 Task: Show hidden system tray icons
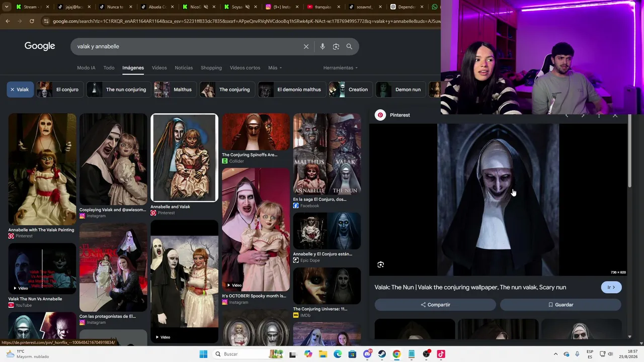[555, 354]
